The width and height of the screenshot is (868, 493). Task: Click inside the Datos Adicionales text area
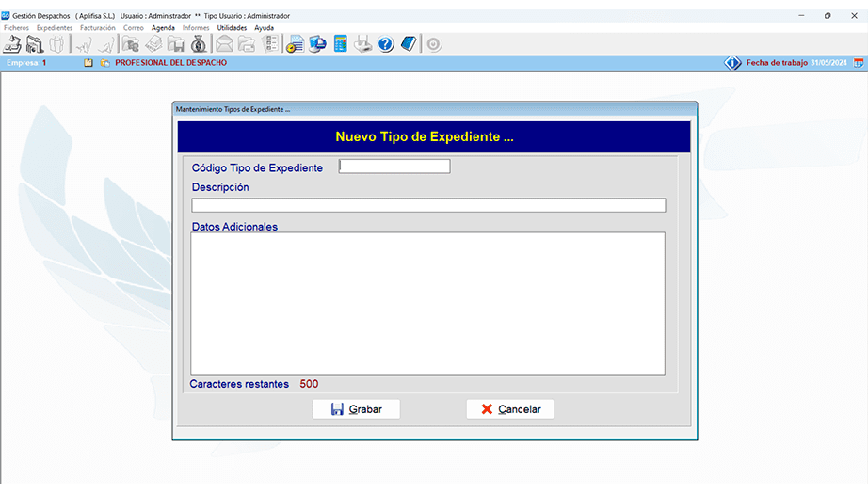(x=427, y=303)
